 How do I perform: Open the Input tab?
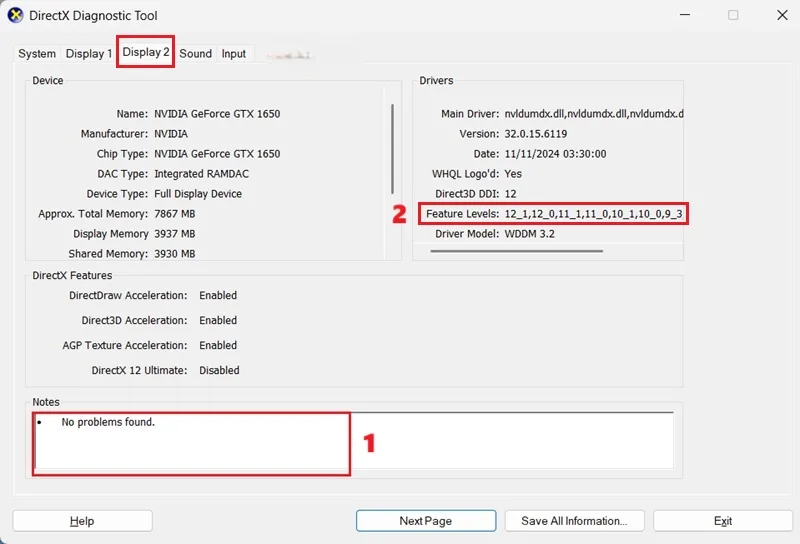(234, 54)
